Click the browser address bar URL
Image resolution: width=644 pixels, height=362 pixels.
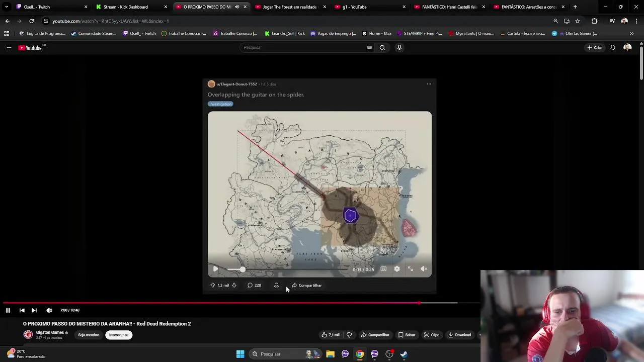tap(111, 21)
